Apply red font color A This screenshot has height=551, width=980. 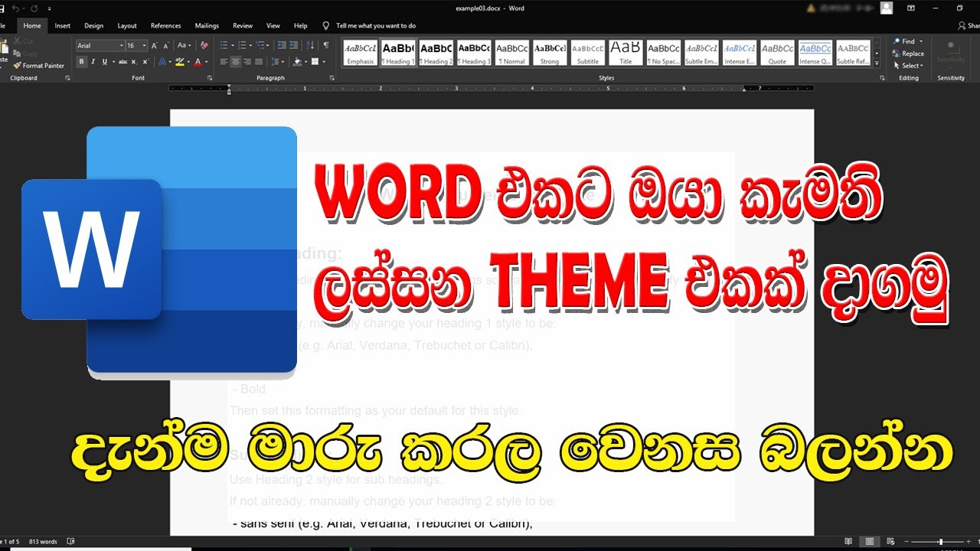pyautogui.click(x=198, y=62)
